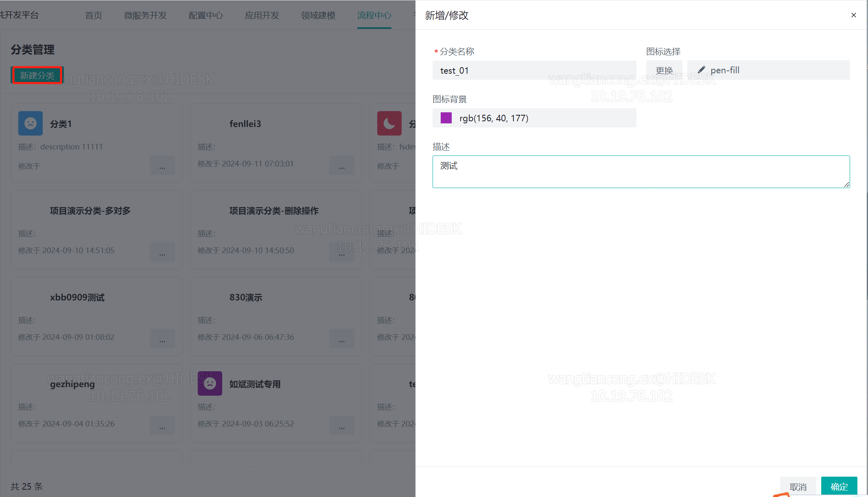
Task: Select the 流程中心 tab
Action: point(374,15)
